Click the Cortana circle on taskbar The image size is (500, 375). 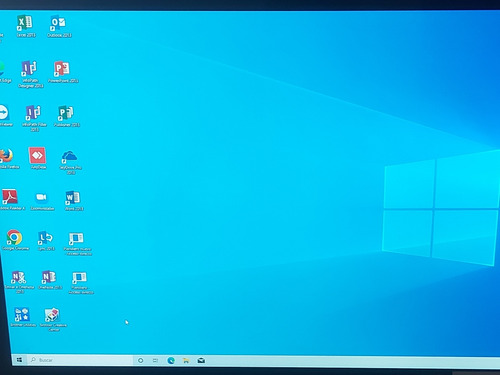point(141,360)
